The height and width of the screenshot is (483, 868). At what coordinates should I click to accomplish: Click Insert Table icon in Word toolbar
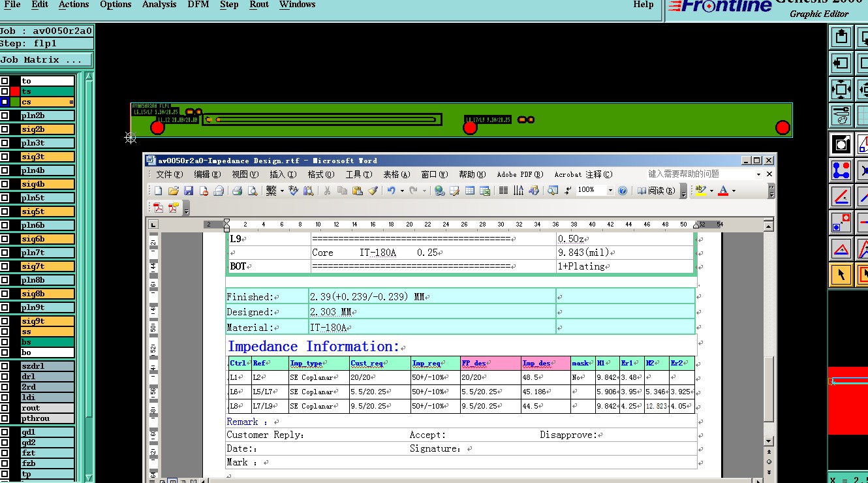pyautogui.click(x=470, y=191)
